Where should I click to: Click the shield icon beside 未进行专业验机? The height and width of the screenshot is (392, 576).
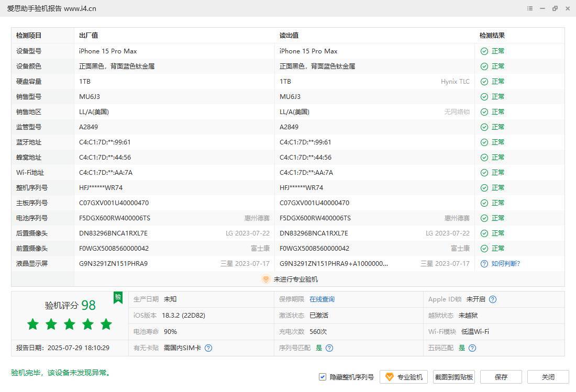tap(265, 279)
